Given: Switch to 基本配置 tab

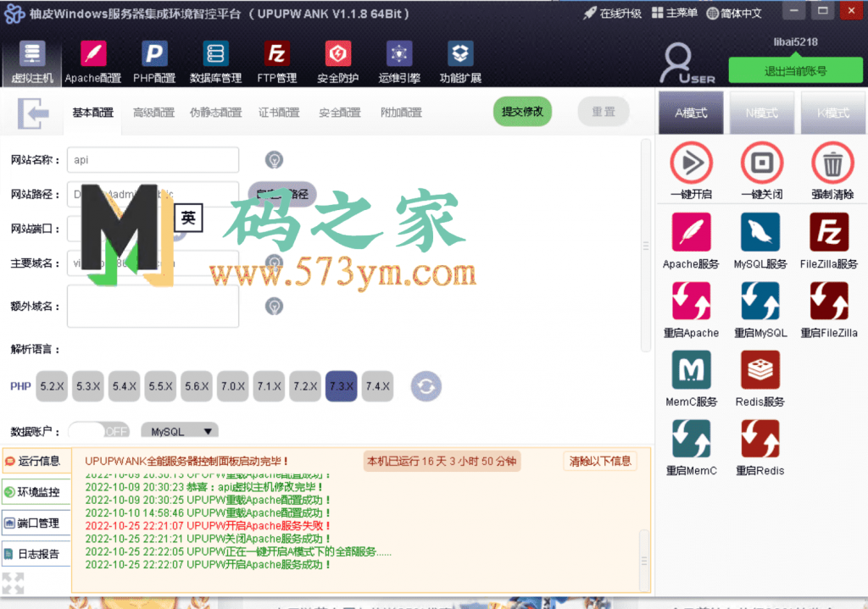Looking at the screenshot, I should (x=93, y=113).
